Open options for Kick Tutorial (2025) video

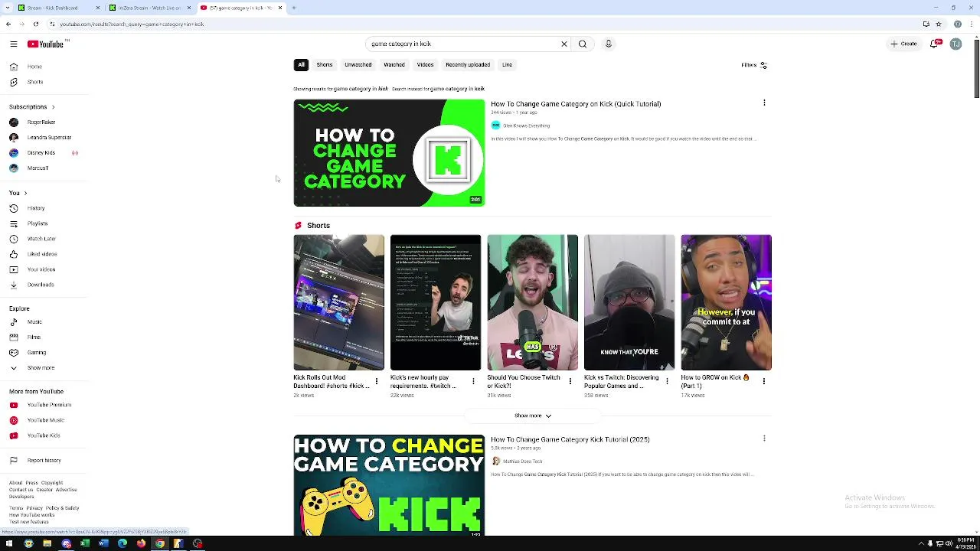click(x=764, y=439)
